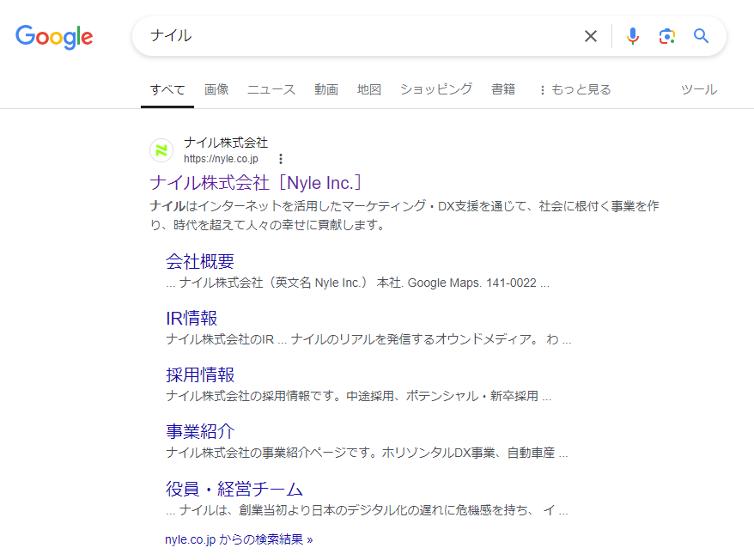
Task: Open the ツール options
Action: (699, 89)
